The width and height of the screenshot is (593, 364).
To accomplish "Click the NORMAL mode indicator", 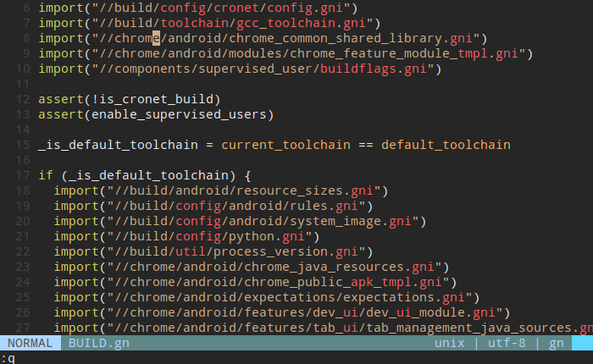I will click(30, 343).
